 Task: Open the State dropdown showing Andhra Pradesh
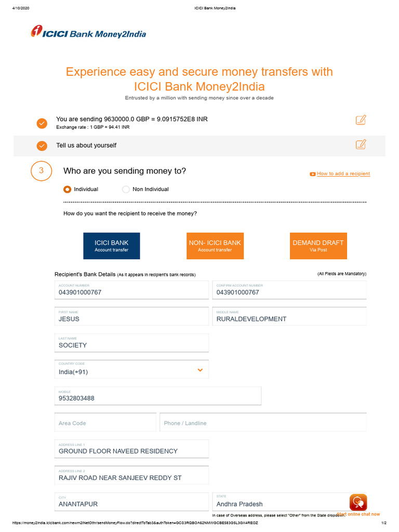point(289,502)
